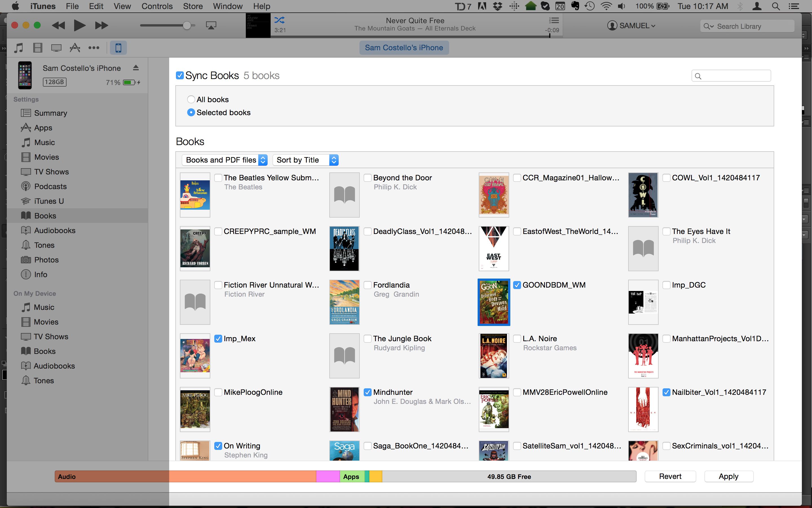
Task: Show more libraries with three-dots icon
Action: (94, 48)
